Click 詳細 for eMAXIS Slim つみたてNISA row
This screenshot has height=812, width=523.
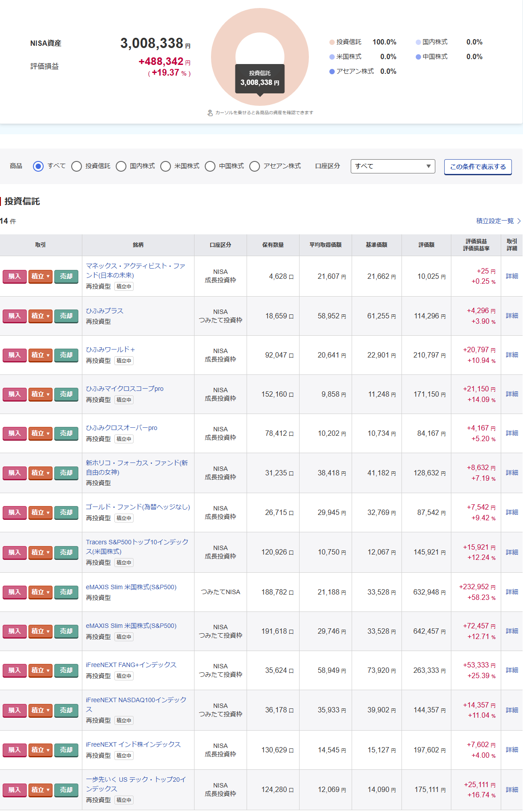tap(512, 592)
